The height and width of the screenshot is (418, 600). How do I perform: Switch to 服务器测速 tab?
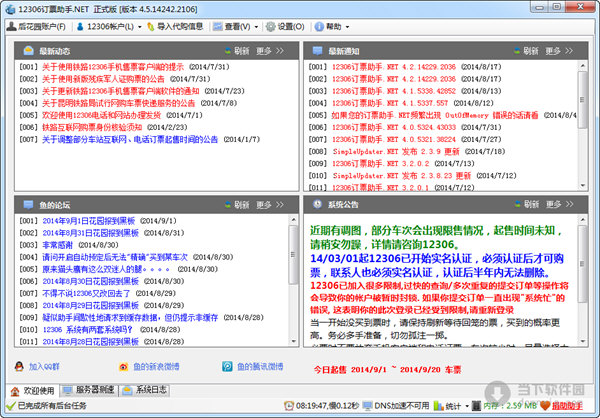(x=89, y=390)
